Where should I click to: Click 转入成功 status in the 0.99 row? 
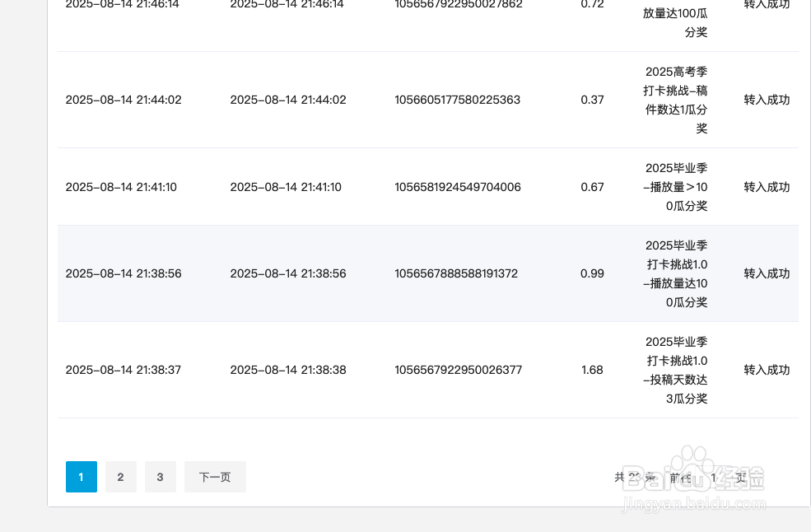coord(767,273)
